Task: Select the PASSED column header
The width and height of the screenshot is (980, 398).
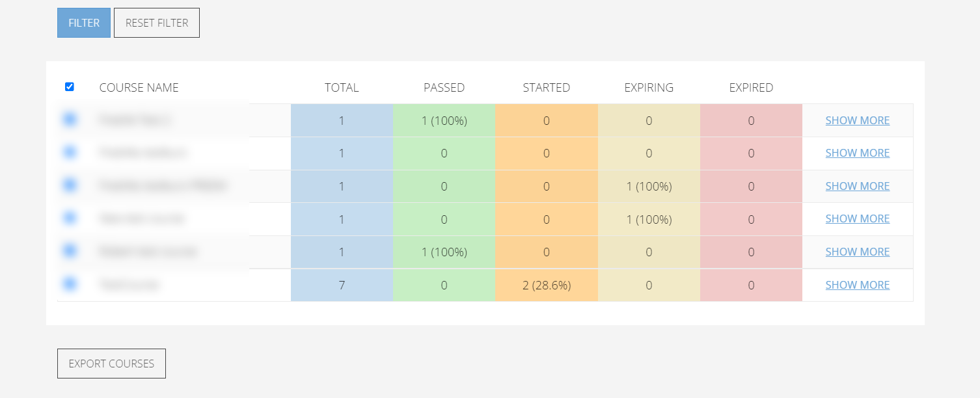Action: pos(444,88)
